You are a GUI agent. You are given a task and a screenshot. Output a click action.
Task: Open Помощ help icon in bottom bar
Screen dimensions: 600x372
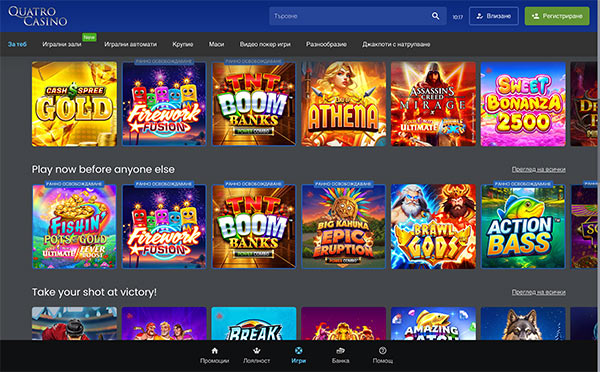coord(383,351)
